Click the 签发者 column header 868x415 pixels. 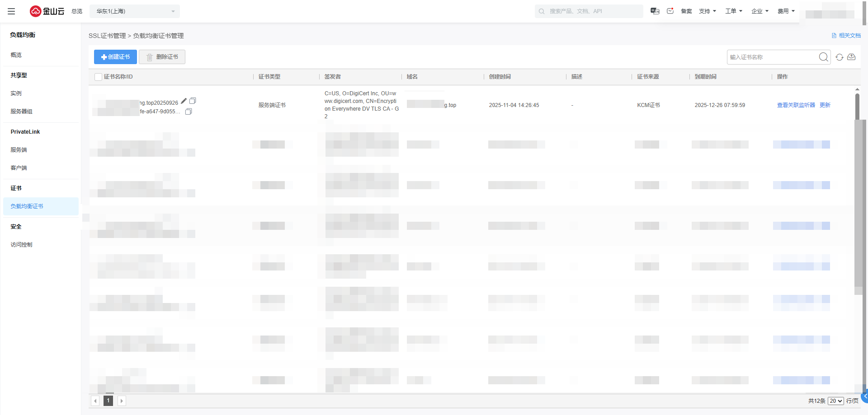click(333, 77)
